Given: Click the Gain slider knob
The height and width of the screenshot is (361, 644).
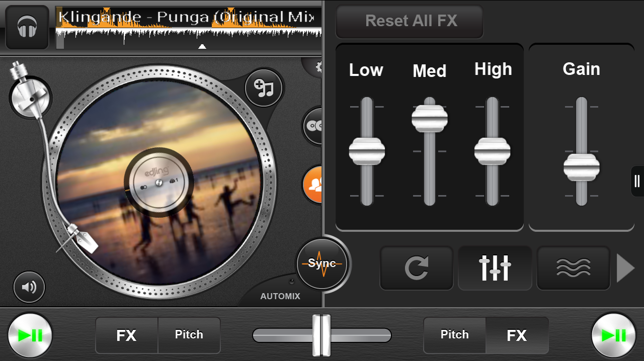Looking at the screenshot, I should click(582, 167).
